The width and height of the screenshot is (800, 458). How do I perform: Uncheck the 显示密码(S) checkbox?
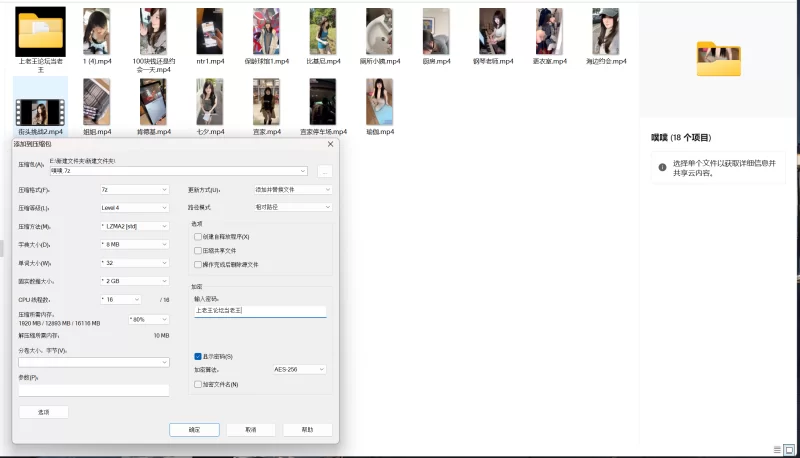198,357
